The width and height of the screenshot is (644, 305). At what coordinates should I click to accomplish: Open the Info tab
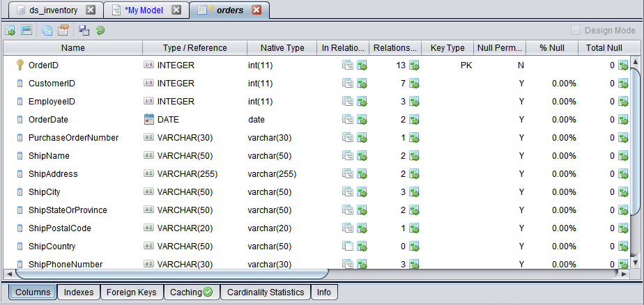click(x=324, y=292)
